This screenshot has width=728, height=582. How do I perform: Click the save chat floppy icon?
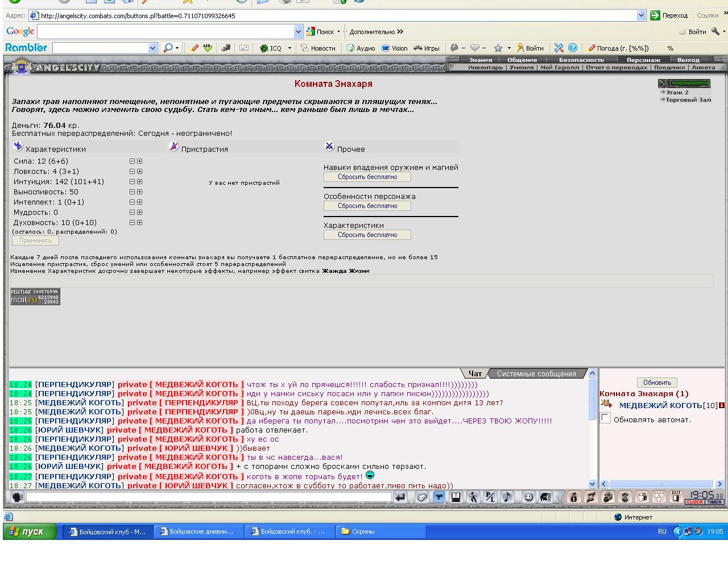click(x=456, y=497)
